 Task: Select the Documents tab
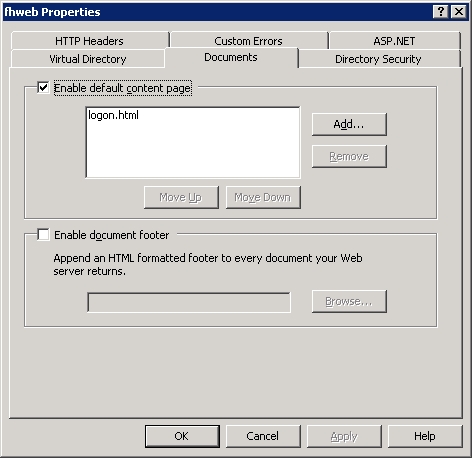231,57
